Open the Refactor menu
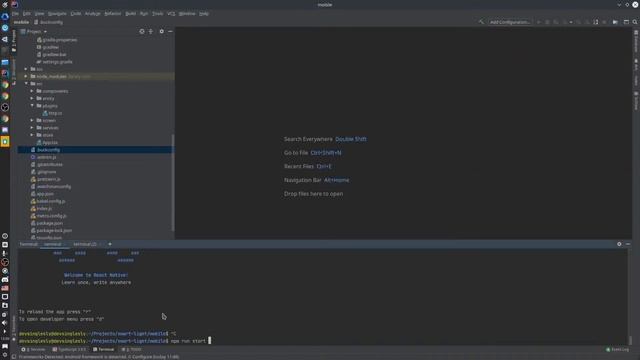The height and width of the screenshot is (360, 640). pyautogui.click(x=113, y=13)
